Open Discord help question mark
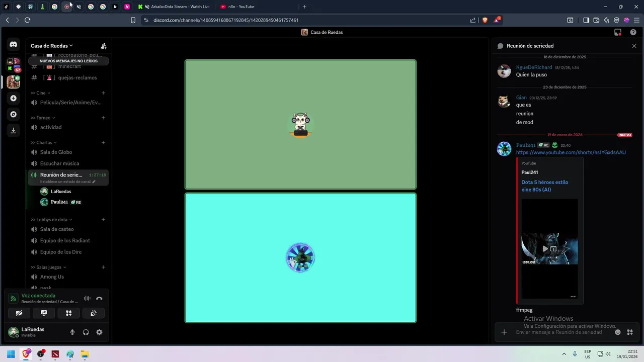Viewport: 644px width, 362px height. click(633, 32)
